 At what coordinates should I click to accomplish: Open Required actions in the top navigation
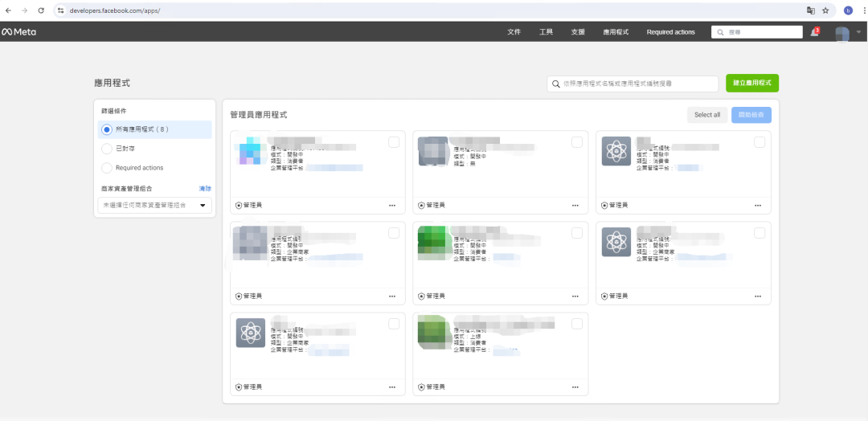click(670, 32)
